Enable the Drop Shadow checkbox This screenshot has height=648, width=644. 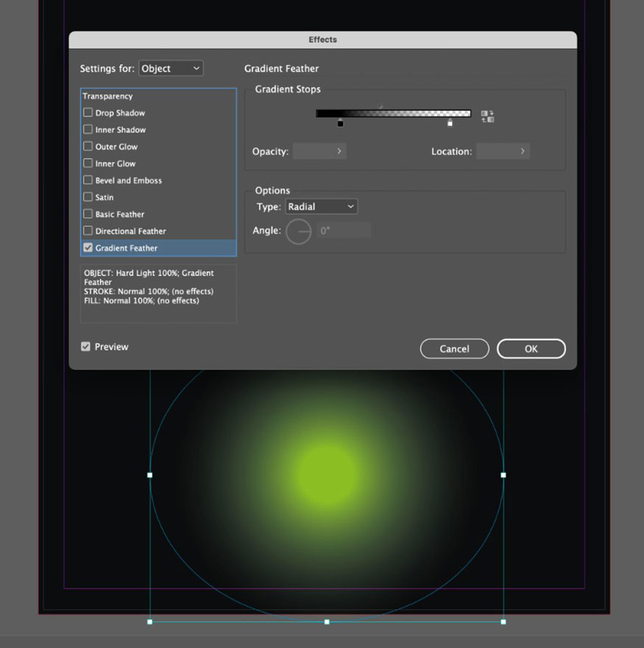coord(88,113)
